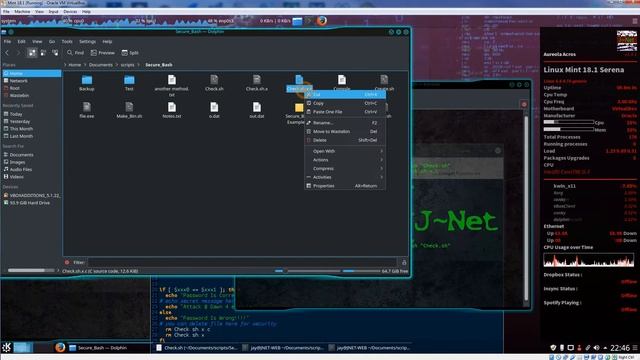Close the Filter bar with red icon
The width and height of the screenshot is (640, 360).
pos(67,262)
